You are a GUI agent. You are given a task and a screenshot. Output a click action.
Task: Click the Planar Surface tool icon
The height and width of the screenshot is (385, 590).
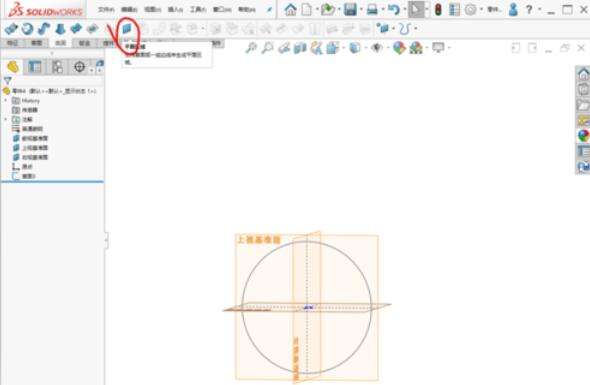coord(127,28)
